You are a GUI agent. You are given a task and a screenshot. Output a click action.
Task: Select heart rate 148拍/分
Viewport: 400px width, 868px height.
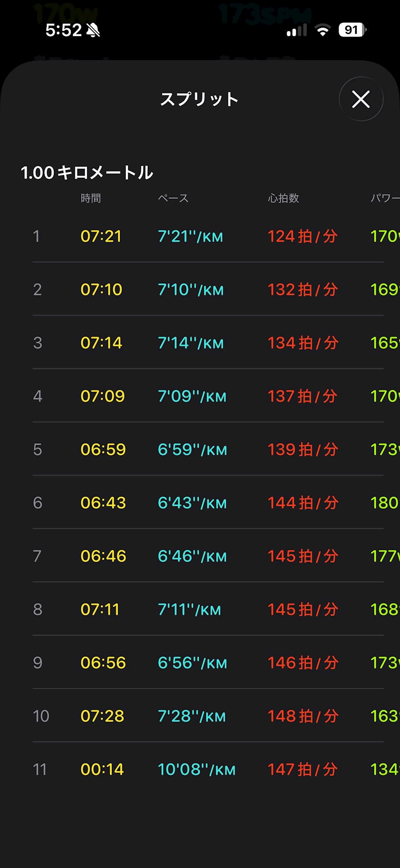pos(303,717)
